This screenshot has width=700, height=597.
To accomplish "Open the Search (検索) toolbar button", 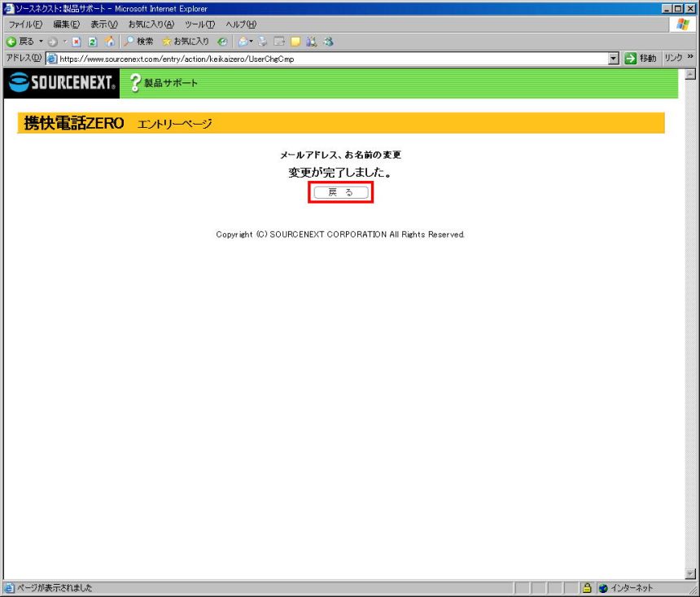I will (139, 42).
